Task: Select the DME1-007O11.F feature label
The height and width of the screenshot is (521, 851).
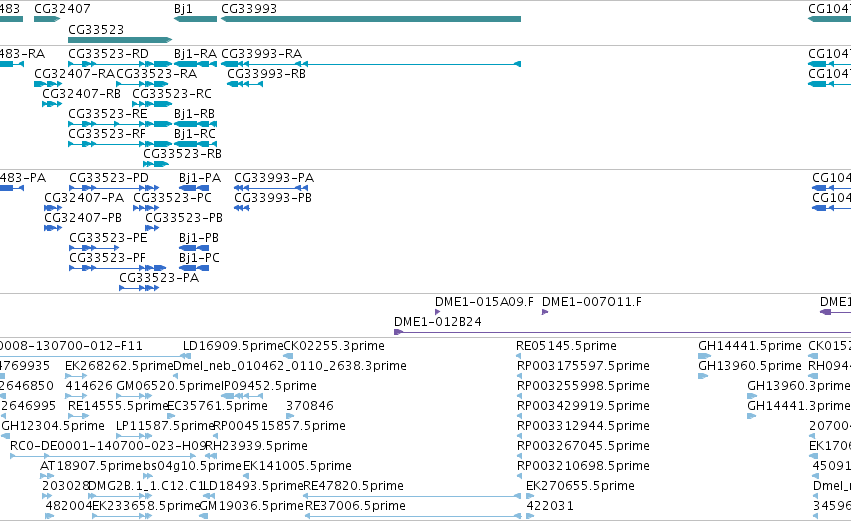Action: 592,302
